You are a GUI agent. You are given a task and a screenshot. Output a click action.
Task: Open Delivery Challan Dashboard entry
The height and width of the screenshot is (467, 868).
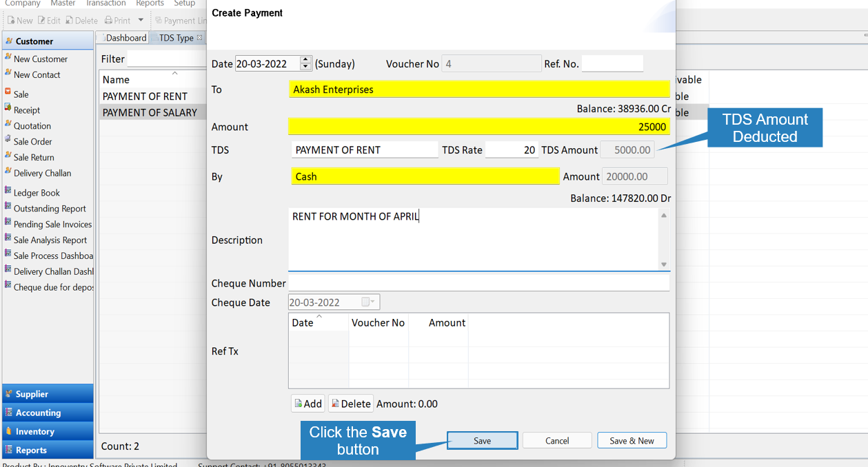click(53, 272)
